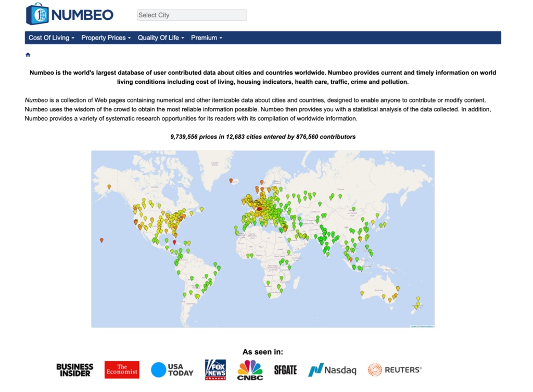Click the Business Insider logo
533x392 pixels.
click(x=75, y=370)
